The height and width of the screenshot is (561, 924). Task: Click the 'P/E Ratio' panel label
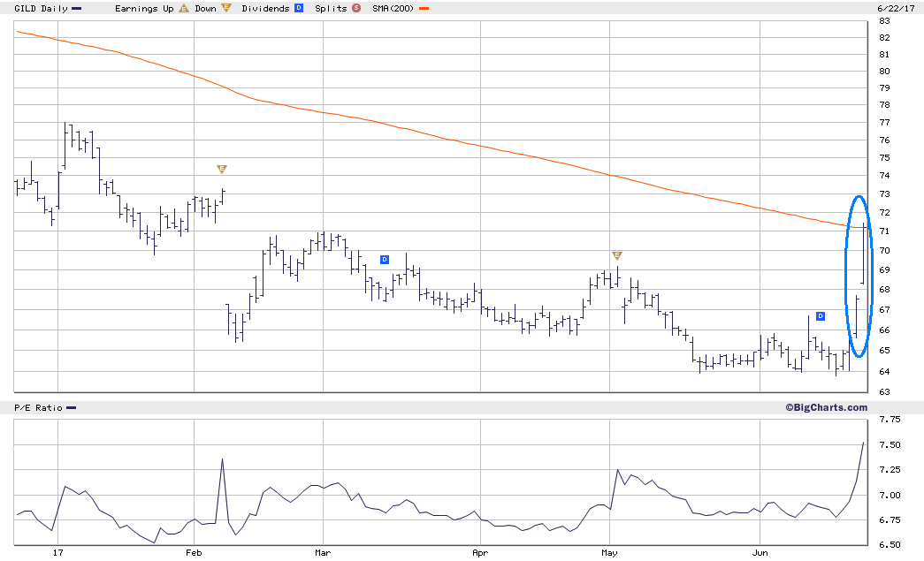tap(38, 408)
